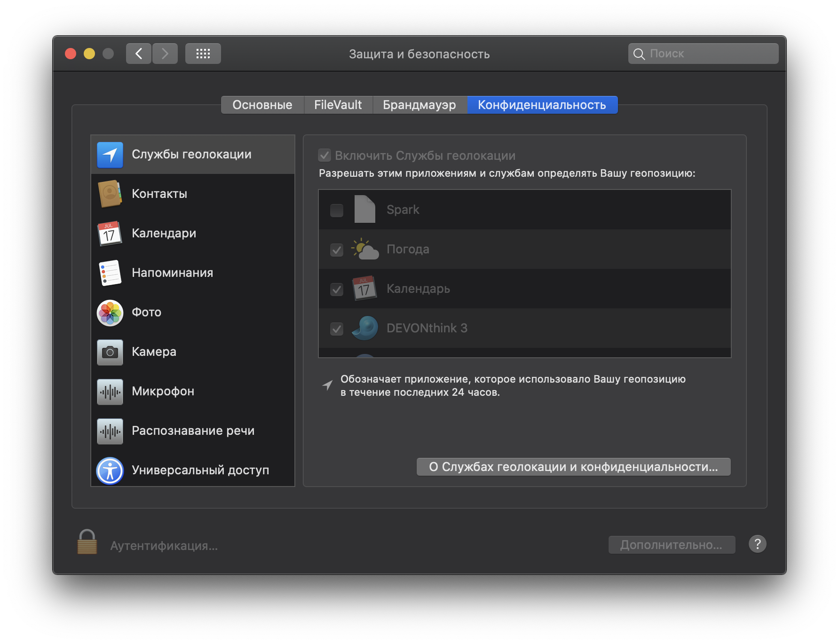Click the gray location arrow indicator legend
839x644 pixels.
click(327, 385)
